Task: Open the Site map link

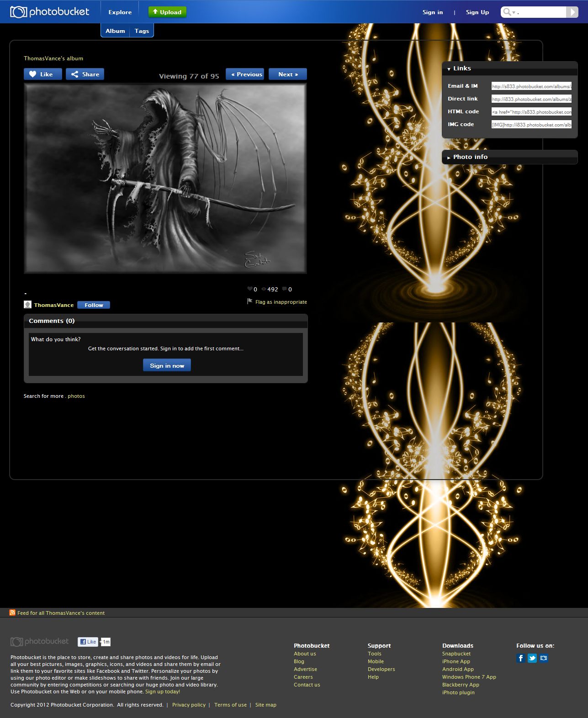Action: [x=266, y=705]
